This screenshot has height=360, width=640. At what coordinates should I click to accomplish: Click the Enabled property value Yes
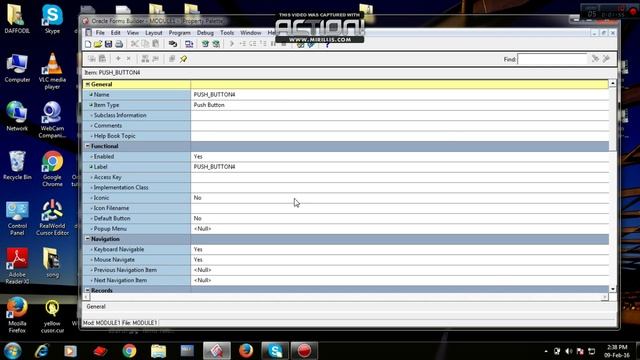point(198,156)
